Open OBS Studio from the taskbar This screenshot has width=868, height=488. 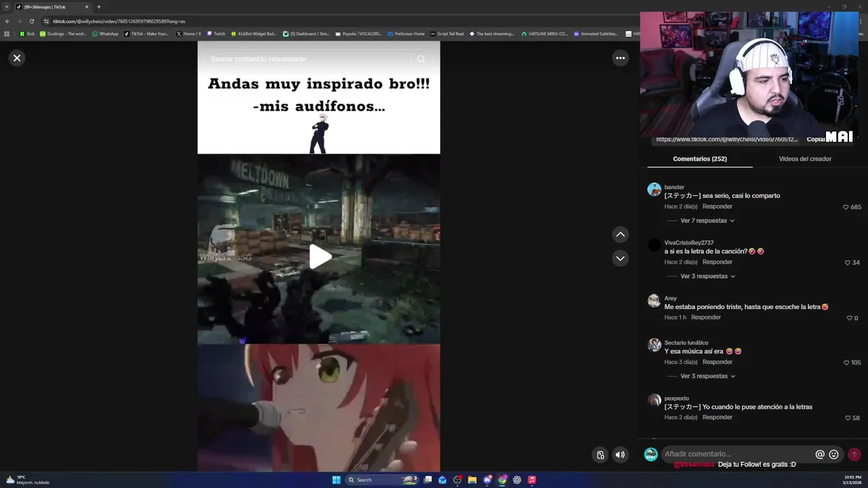(x=457, y=480)
